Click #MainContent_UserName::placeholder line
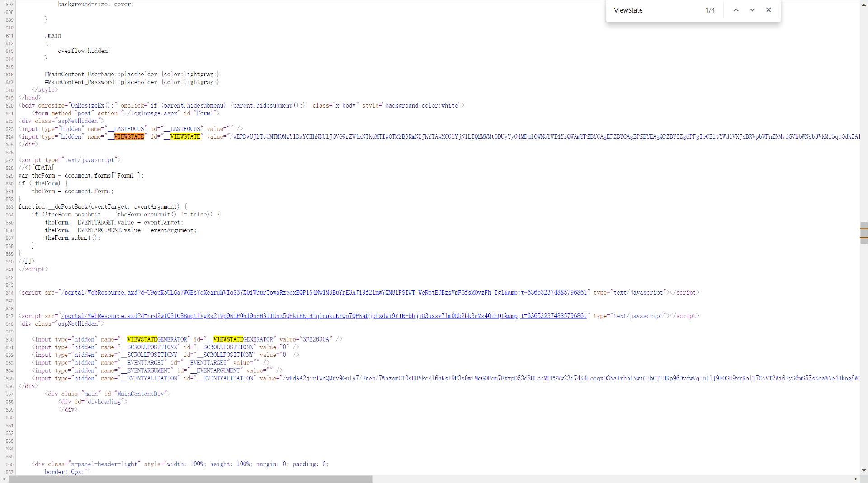The height and width of the screenshot is (483, 868). coord(132,75)
